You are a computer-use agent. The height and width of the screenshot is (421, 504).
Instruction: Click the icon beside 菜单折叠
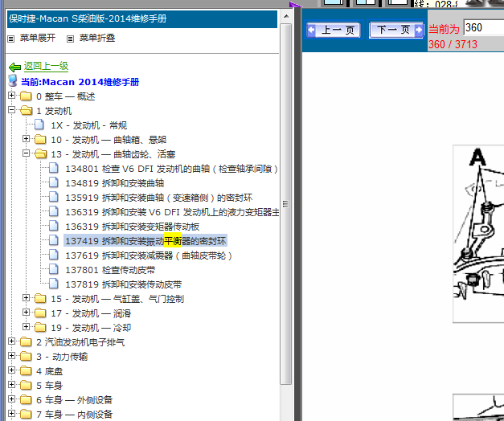[x=70, y=39]
